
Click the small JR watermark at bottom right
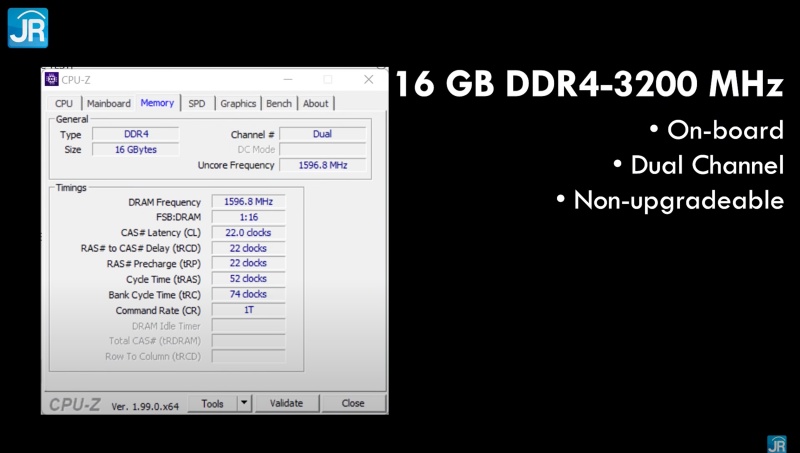tap(776, 443)
